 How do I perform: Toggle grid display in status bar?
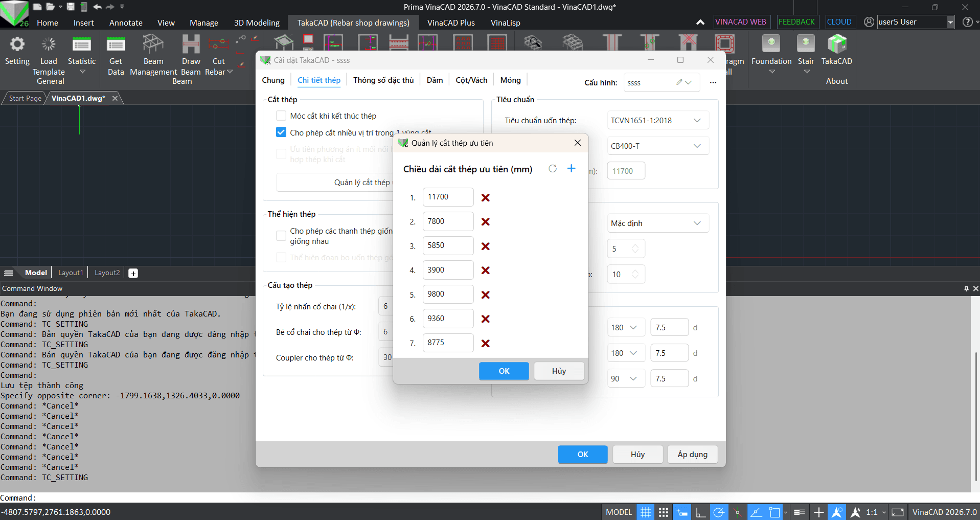(x=646, y=512)
